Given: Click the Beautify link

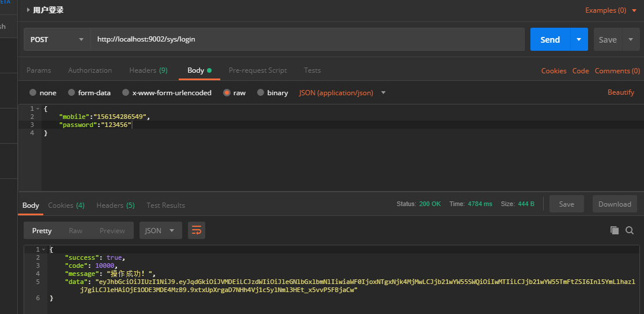Looking at the screenshot, I should [620, 92].
